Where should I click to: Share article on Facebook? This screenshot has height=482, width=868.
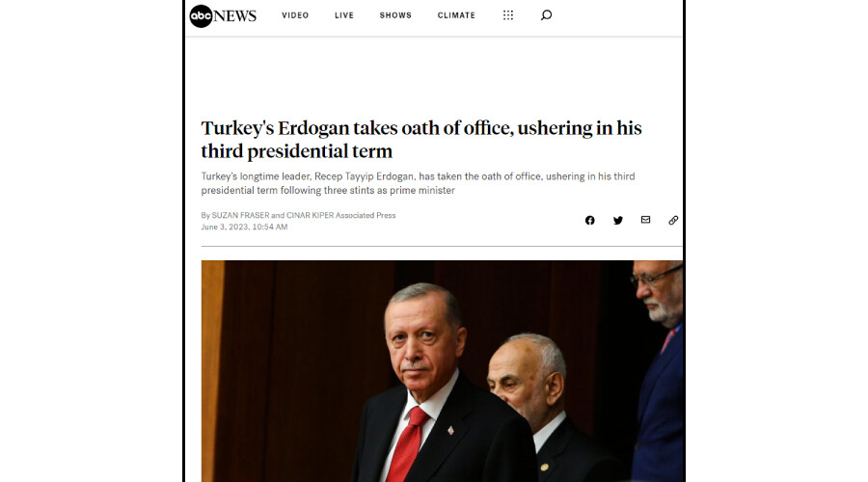[x=590, y=220]
